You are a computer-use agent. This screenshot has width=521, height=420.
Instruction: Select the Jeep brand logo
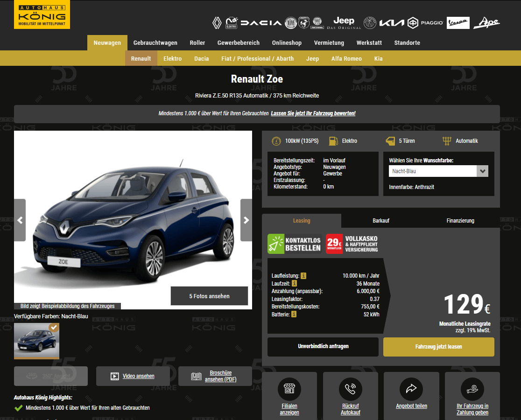pyautogui.click(x=344, y=23)
